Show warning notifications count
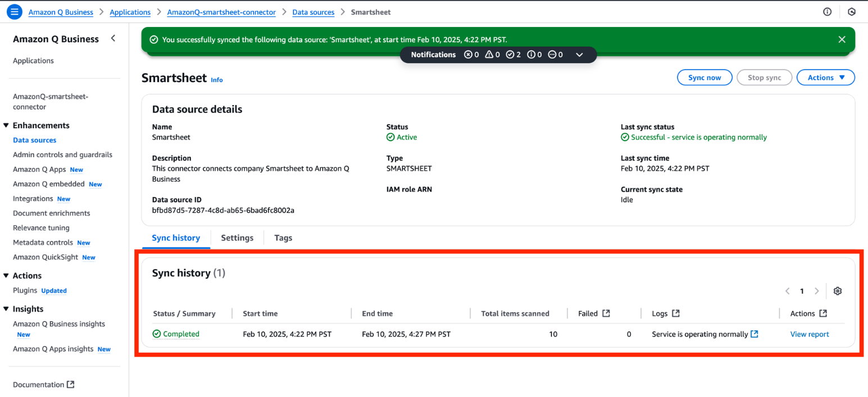Screen dimensions: 868x397 coord(492,54)
